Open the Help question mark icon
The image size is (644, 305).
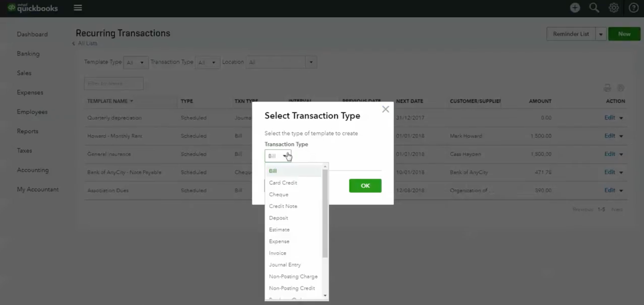[x=634, y=8]
